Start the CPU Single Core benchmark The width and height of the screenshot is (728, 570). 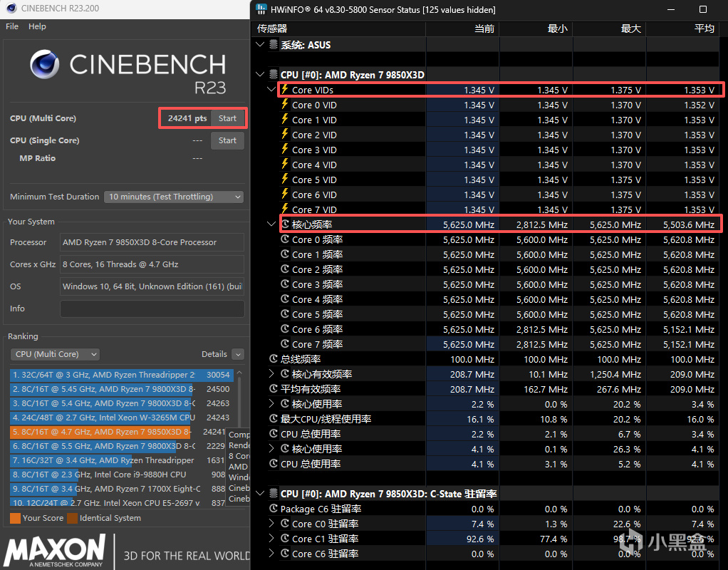click(x=227, y=140)
